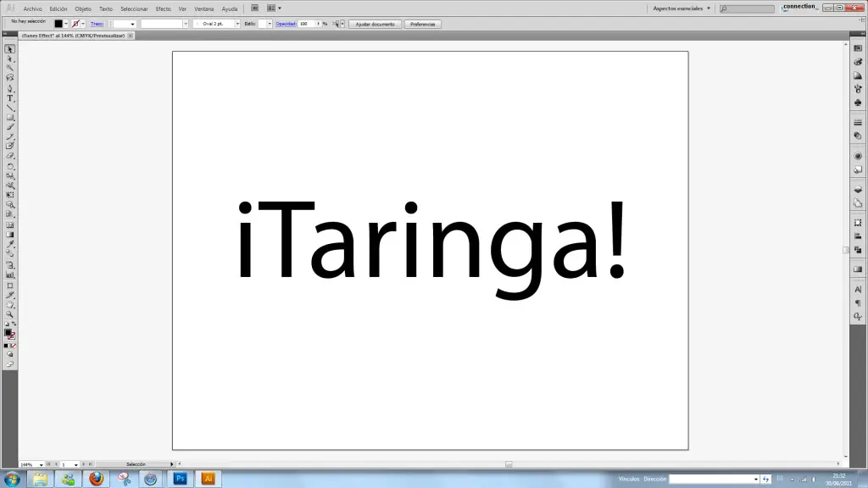Select the Pen tool

(10, 88)
